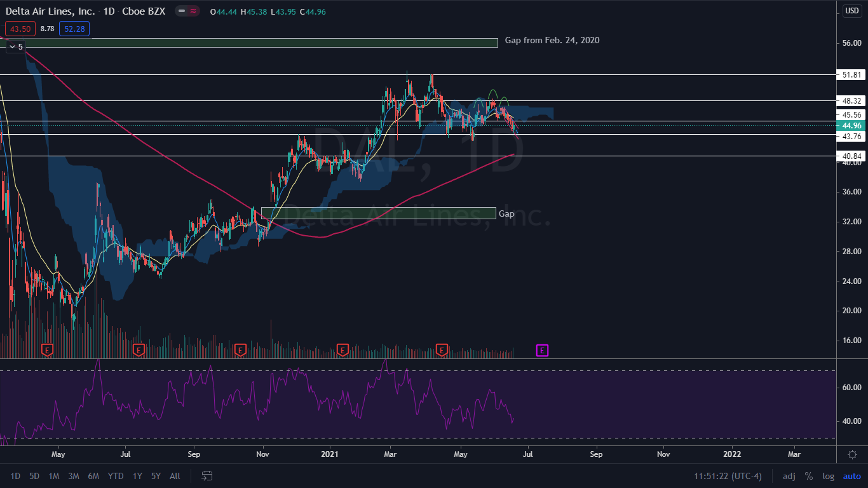Toggle the grey dash pill next to Cboe BZX

pyautogui.click(x=182, y=11)
